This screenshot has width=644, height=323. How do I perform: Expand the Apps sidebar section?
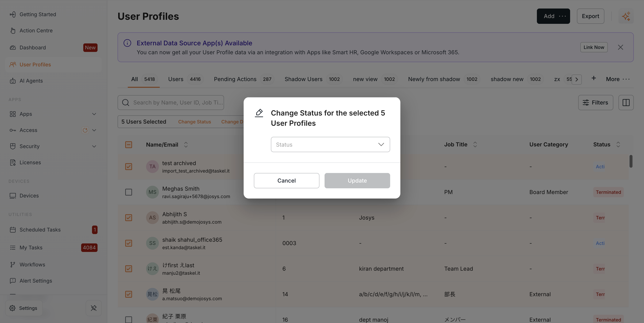tap(94, 114)
